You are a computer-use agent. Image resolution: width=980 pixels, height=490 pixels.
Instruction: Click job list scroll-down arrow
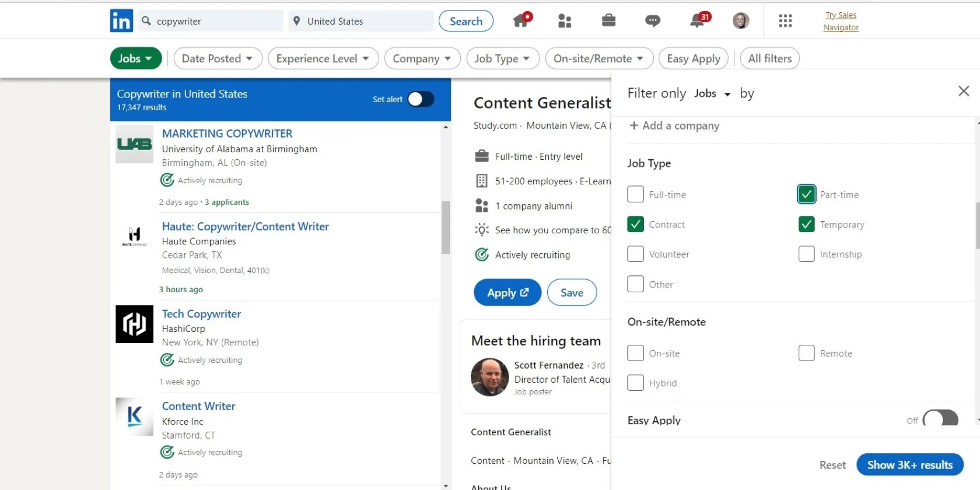click(x=446, y=485)
